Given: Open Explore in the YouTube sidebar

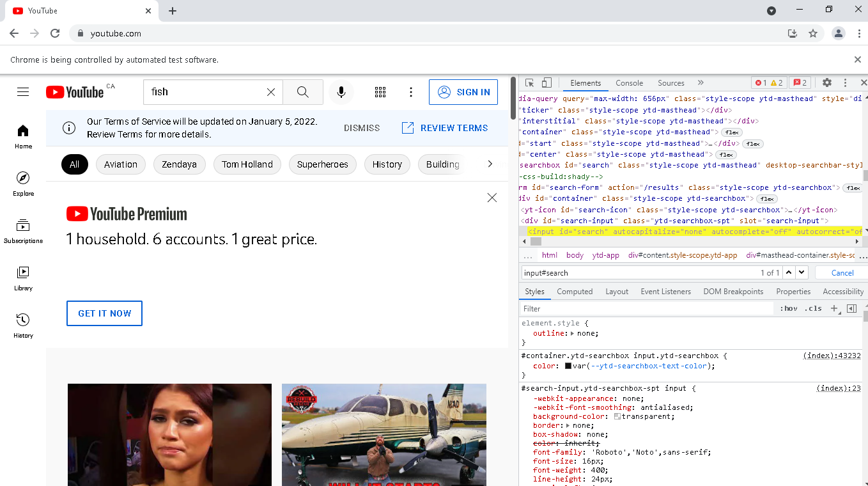Looking at the screenshot, I should (23, 184).
